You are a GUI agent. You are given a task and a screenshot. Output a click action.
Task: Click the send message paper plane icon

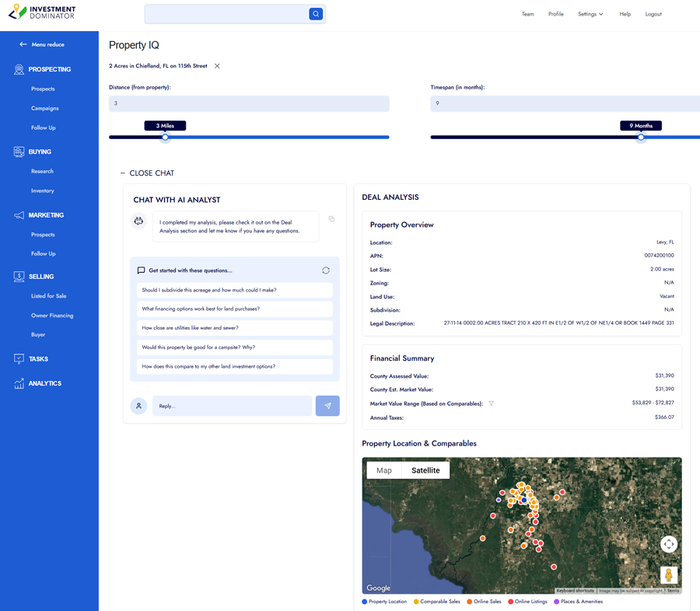tap(327, 406)
